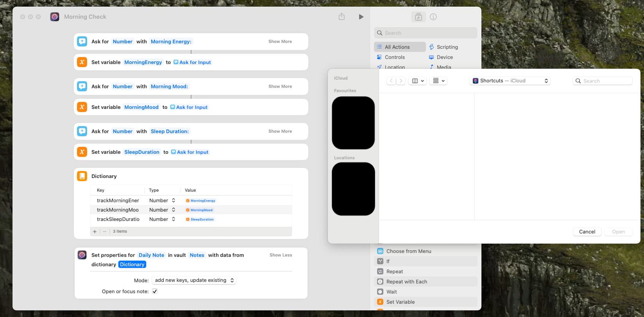
Task: Open the Mode dropdown menu
Action: coord(194,280)
